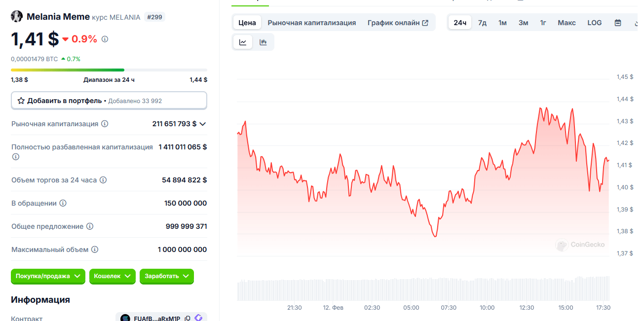
Task: Open the calendar date range picker
Action: point(618,23)
